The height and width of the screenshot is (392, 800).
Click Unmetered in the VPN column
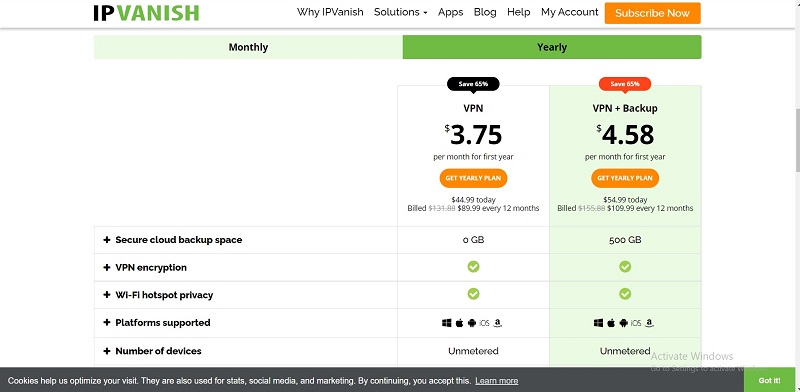[473, 351]
